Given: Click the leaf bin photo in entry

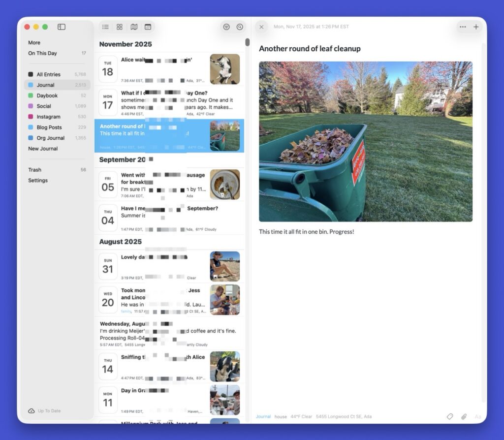Looking at the screenshot, I should coord(365,141).
